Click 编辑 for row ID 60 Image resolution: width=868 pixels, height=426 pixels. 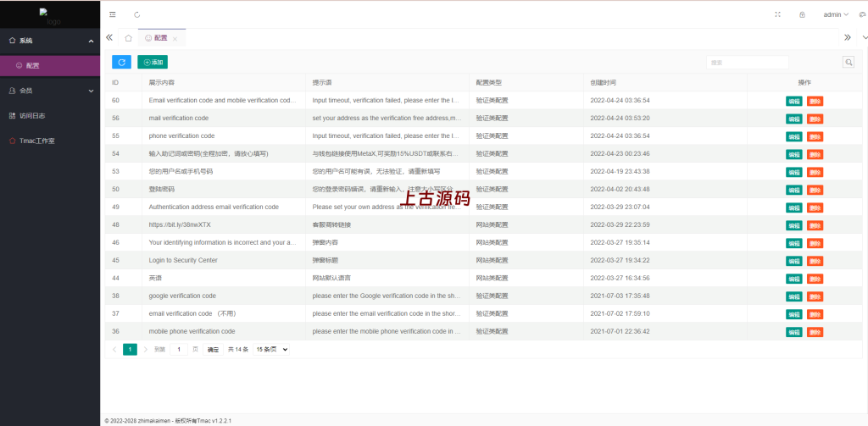(x=793, y=102)
